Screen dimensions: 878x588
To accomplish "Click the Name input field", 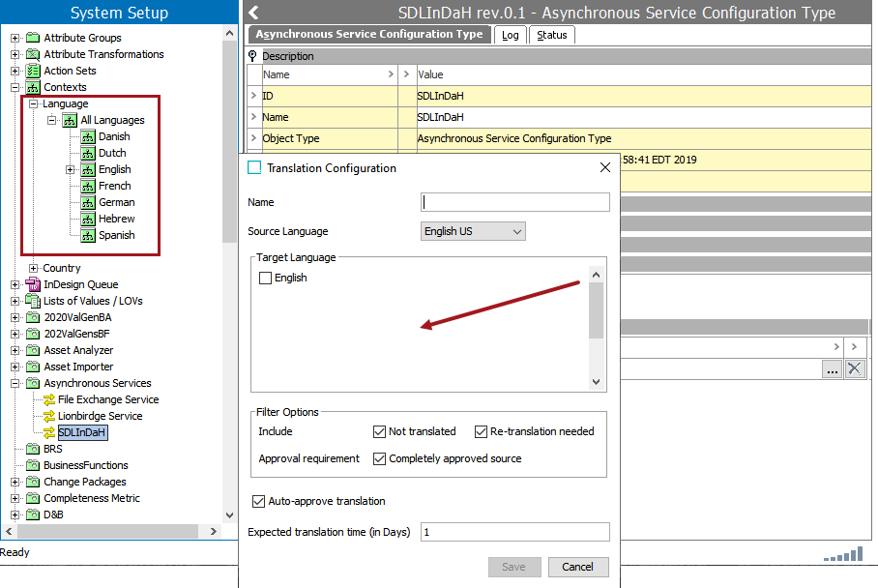I will click(x=514, y=202).
